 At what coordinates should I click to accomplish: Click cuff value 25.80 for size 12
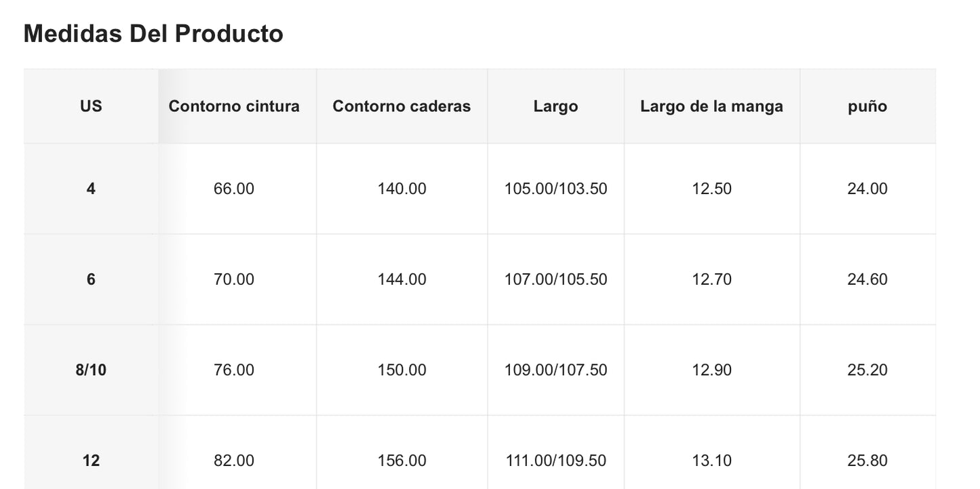[867, 461]
